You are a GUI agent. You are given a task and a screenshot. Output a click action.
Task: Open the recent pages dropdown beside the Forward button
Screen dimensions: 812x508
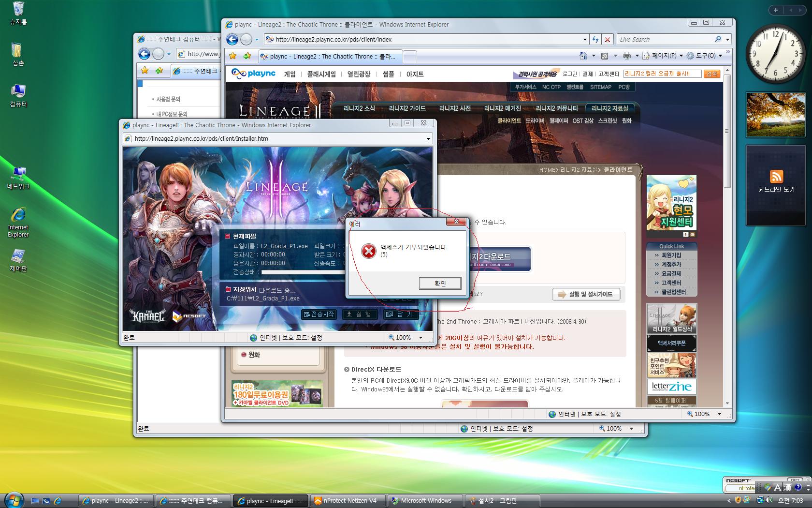(x=257, y=39)
